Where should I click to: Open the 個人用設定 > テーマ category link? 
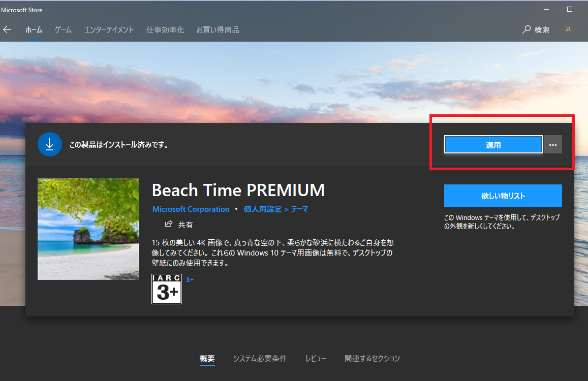pos(275,209)
